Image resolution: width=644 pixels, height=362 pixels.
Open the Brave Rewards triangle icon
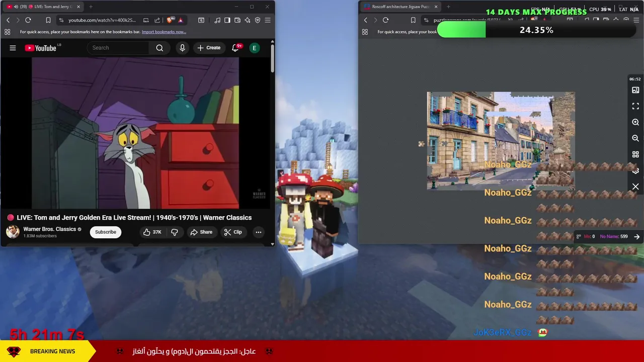point(180,20)
